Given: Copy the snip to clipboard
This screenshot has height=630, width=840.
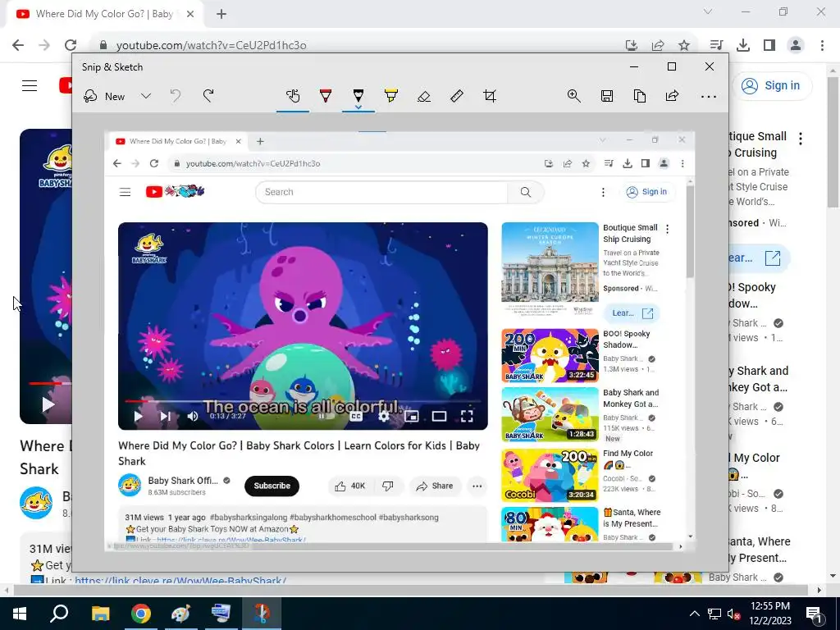Looking at the screenshot, I should 640,97.
